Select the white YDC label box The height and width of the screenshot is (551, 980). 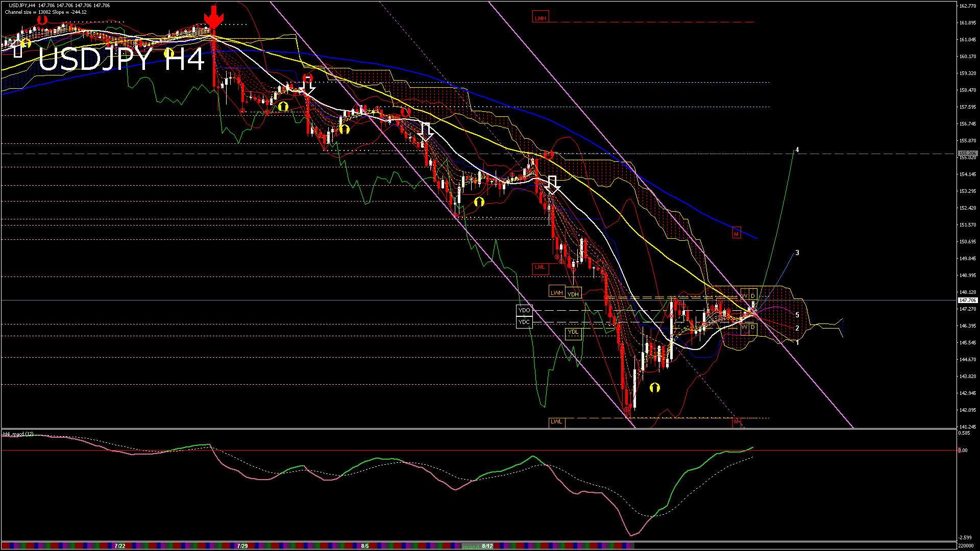pos(524,322)
